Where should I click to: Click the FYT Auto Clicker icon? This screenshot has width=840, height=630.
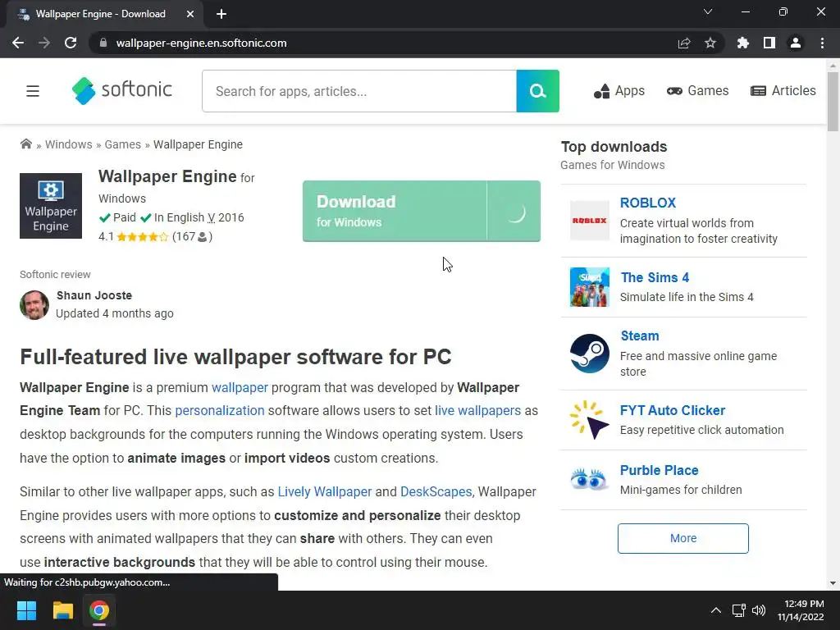coord(589,420)
